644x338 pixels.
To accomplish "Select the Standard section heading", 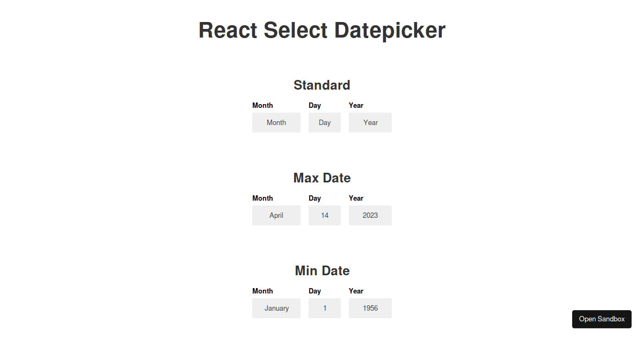I will [x=321, y=85].
